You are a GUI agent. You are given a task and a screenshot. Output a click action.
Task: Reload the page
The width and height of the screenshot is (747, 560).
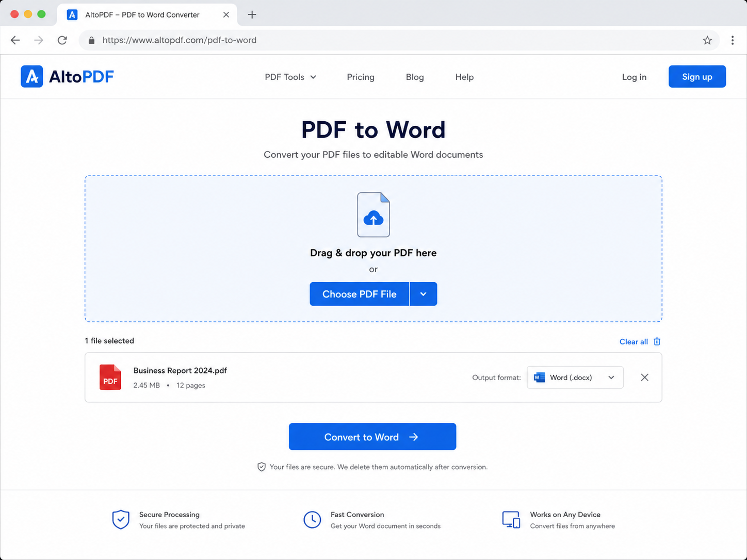click(62, 40)
